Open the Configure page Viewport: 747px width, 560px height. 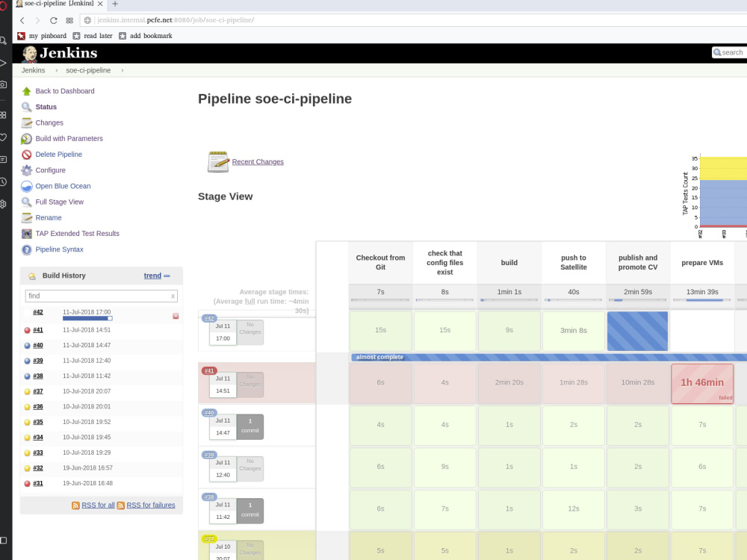[x=51, y=170]
